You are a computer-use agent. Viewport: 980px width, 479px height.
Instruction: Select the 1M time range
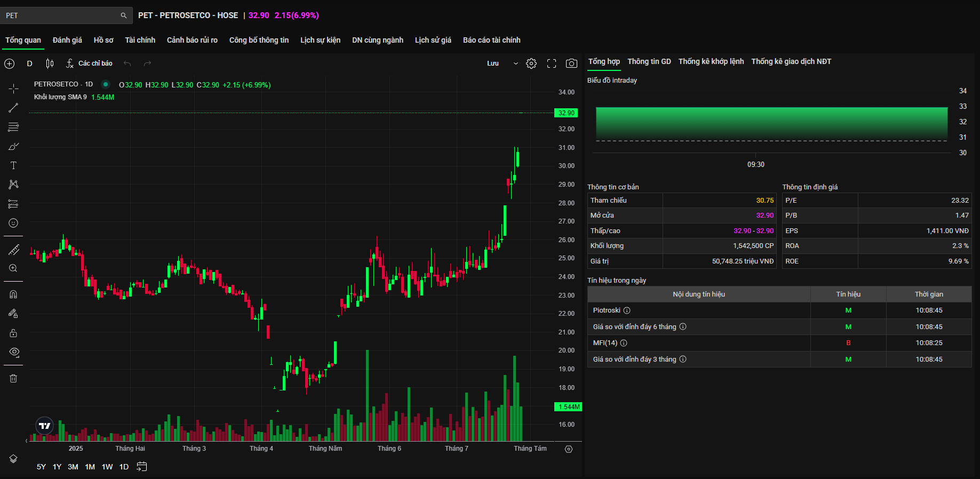click(90, 467)
